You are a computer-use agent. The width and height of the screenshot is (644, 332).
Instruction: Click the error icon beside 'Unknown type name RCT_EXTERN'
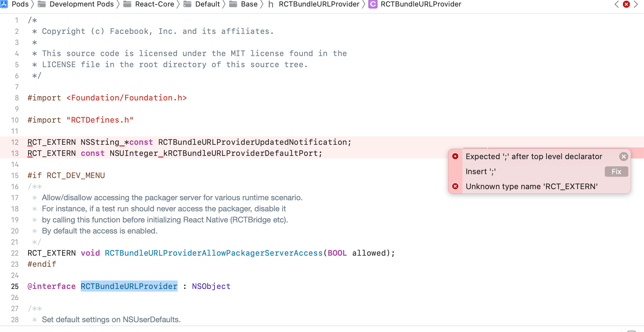(455, 186)
